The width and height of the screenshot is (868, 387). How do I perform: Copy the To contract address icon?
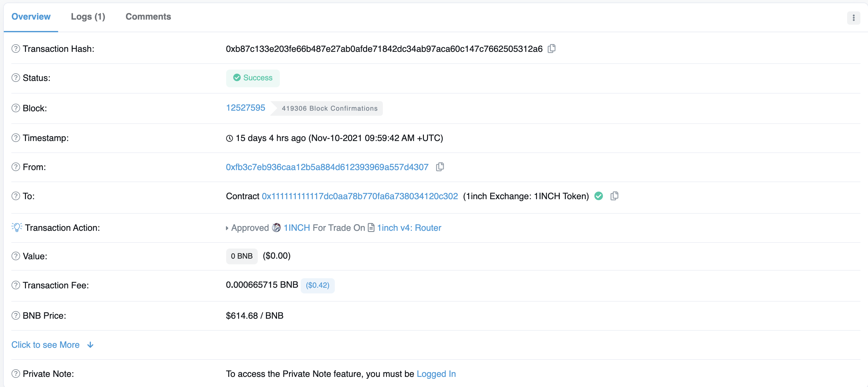pyautogui.click(x=614, y=196)
